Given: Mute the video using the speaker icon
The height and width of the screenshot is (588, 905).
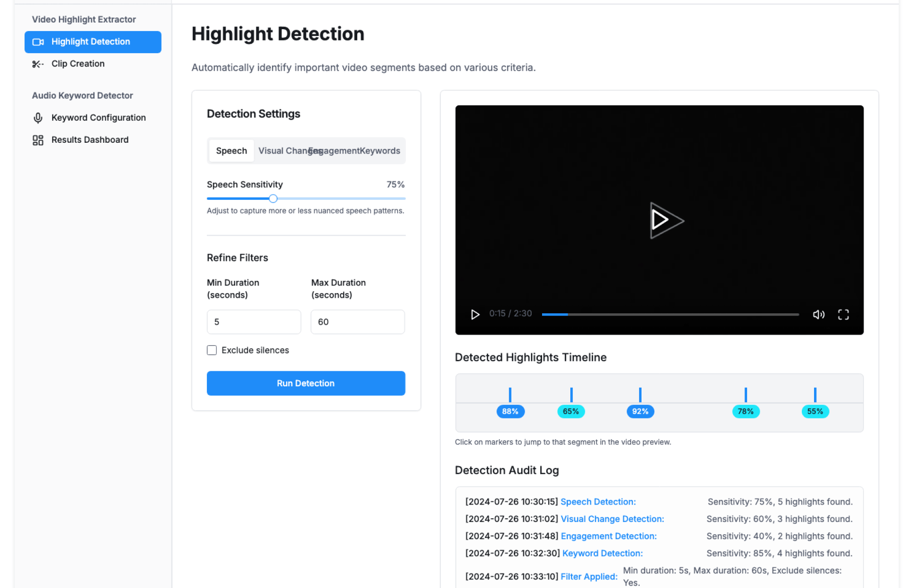Looking at the screenshot, I should [818, 314].
